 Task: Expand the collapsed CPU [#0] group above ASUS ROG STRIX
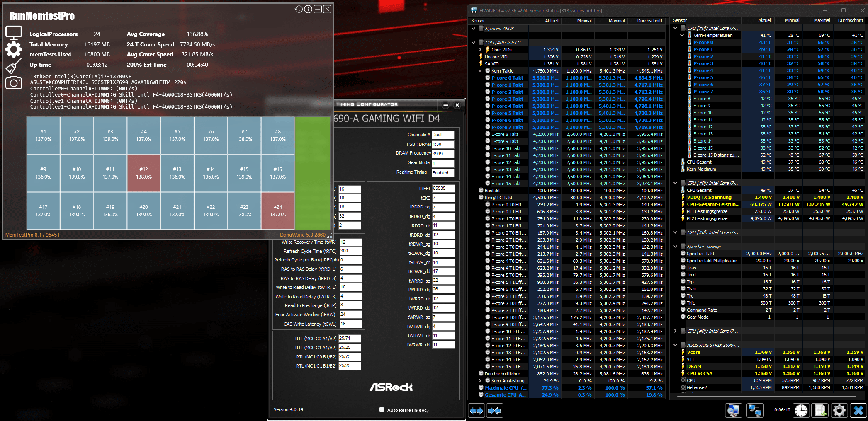coord(676,331)
